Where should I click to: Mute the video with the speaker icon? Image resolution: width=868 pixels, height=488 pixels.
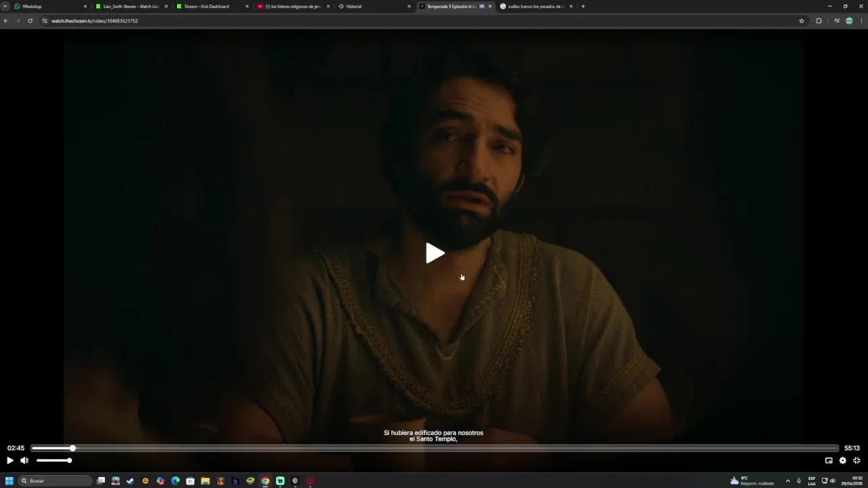click(x=24, y=460)
